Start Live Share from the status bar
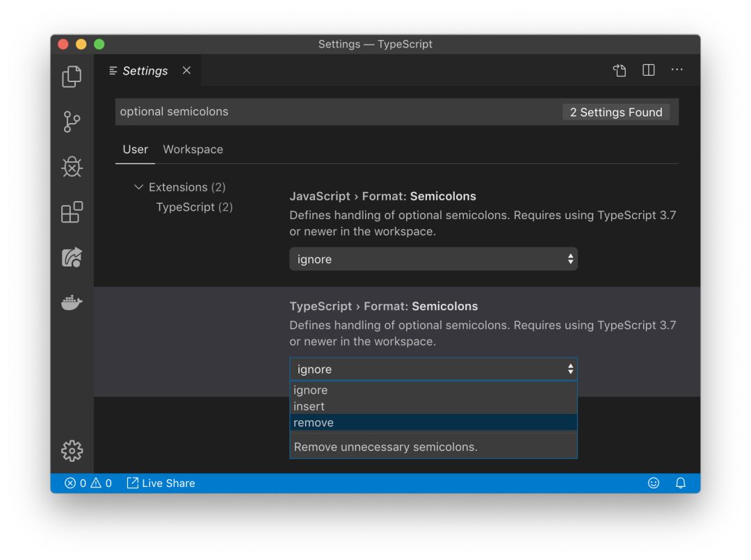751x560 pixels. pos(161,483)
